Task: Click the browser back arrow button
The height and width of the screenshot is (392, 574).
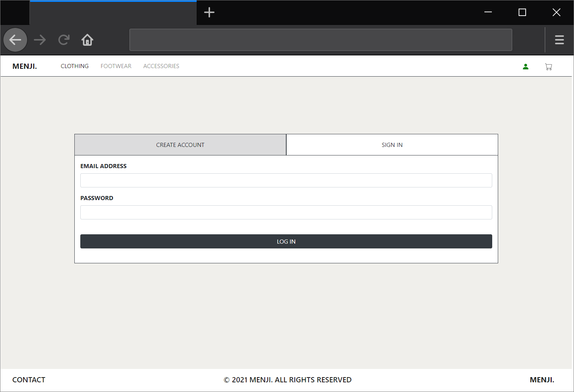Action: pyautogui.click(x=15, y=40)
